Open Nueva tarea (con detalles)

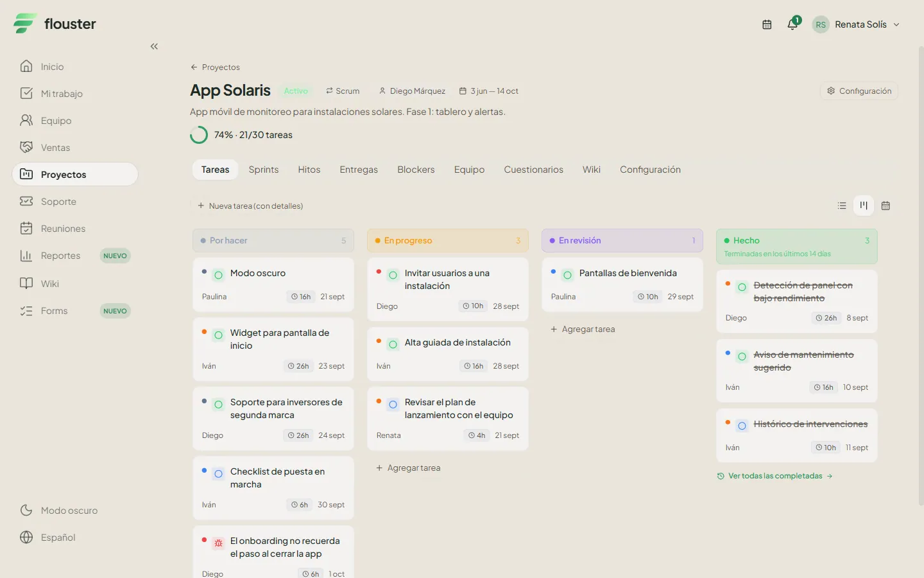250,206
